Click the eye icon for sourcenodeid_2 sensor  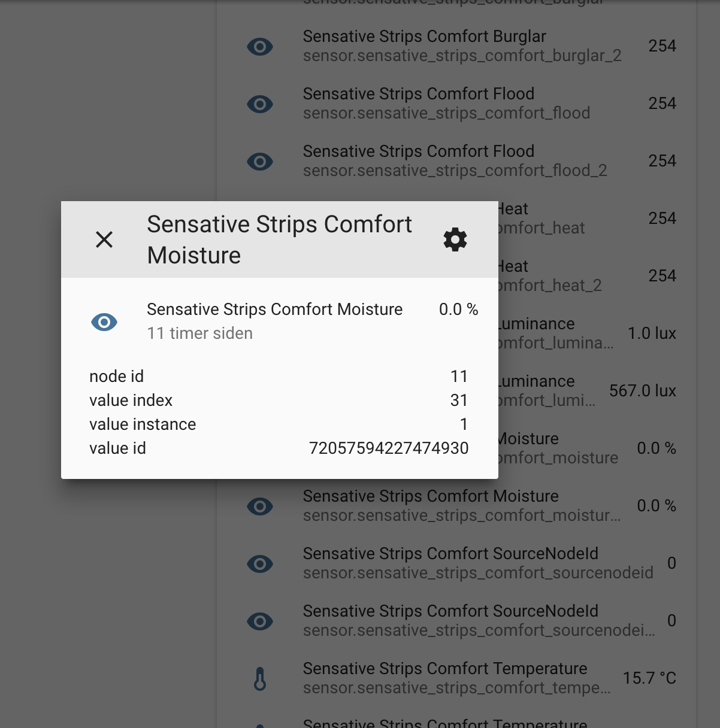[260, 621]
